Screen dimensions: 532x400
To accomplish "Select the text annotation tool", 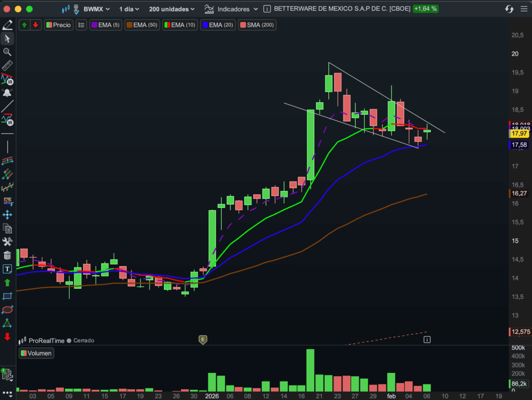I will [x=7, y=269].
